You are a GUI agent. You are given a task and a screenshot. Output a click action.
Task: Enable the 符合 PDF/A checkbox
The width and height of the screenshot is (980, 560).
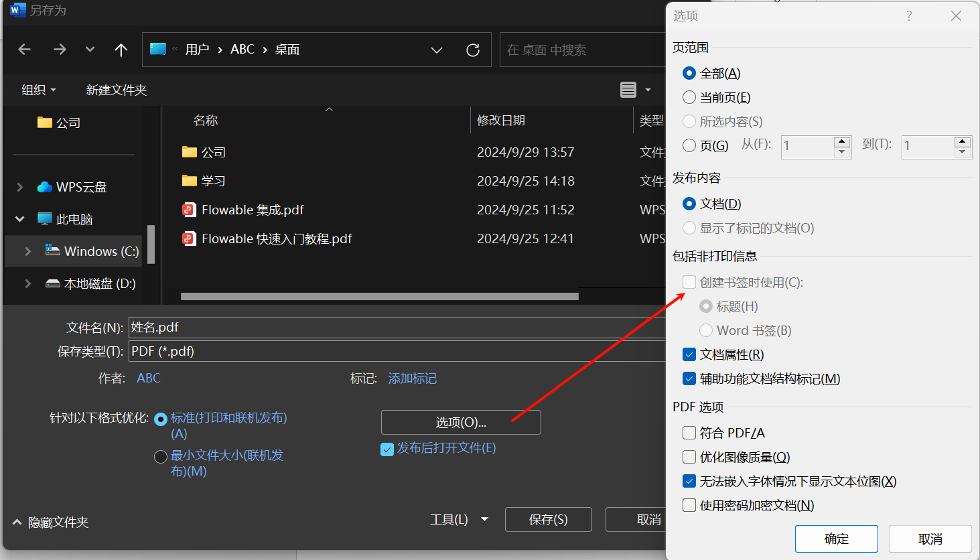pyautogui.click(x=689, y=433)
